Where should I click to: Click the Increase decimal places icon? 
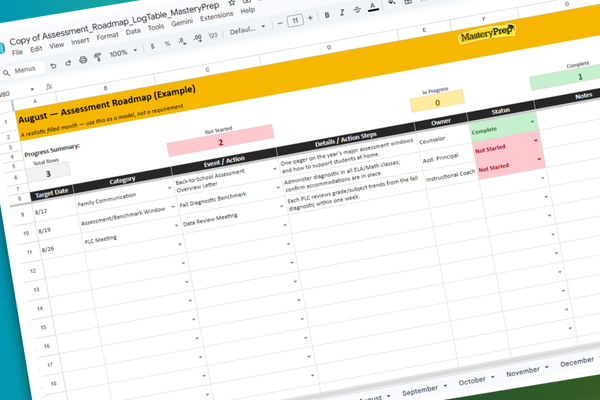pos(197,38)
